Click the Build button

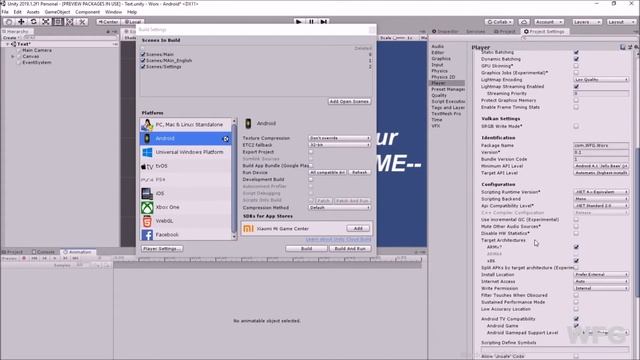coord(306,248)
